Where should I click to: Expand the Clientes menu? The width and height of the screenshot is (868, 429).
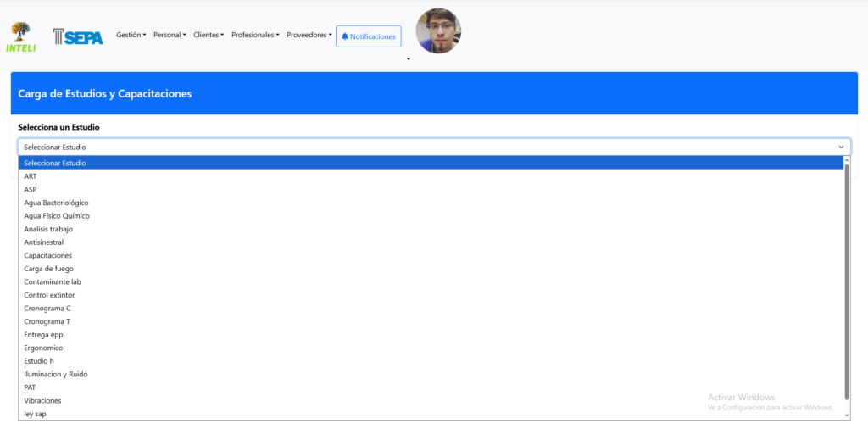click(x=209, y=35)
